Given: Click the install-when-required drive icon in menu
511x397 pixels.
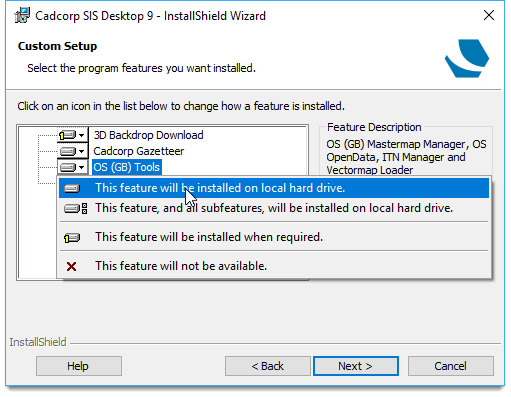Looking at the screenshot, I should (72, 238).
